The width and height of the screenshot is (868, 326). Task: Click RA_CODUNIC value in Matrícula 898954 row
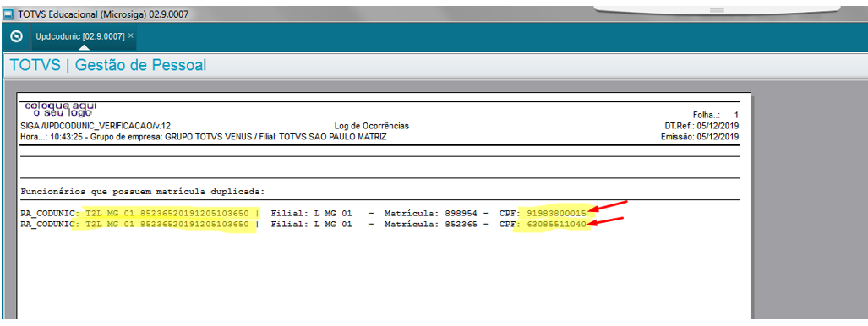[x=167, y=212]
